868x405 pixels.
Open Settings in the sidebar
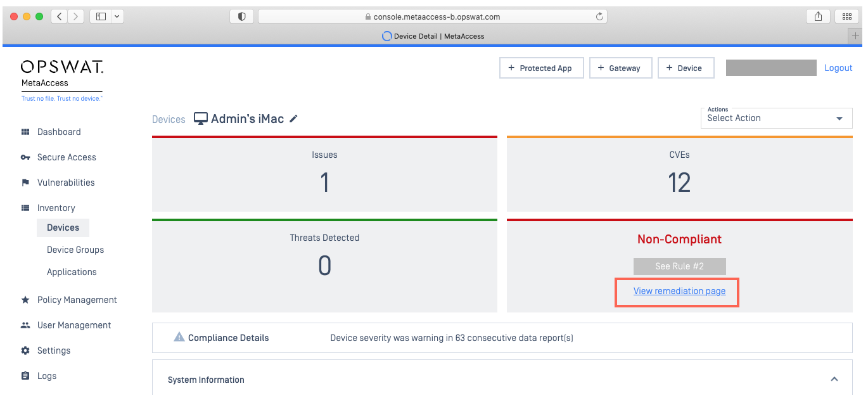(x=54, y=350)
